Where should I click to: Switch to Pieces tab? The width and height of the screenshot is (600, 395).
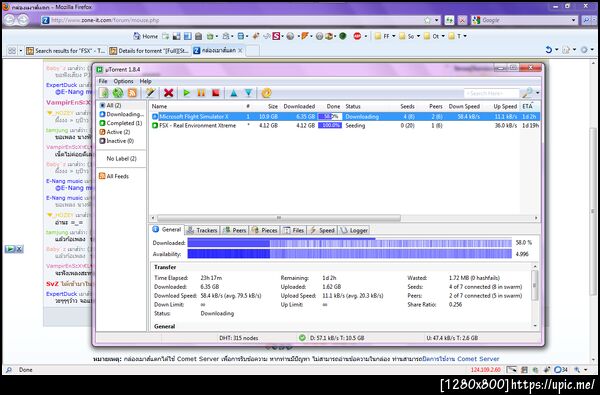tap(264, 230)
